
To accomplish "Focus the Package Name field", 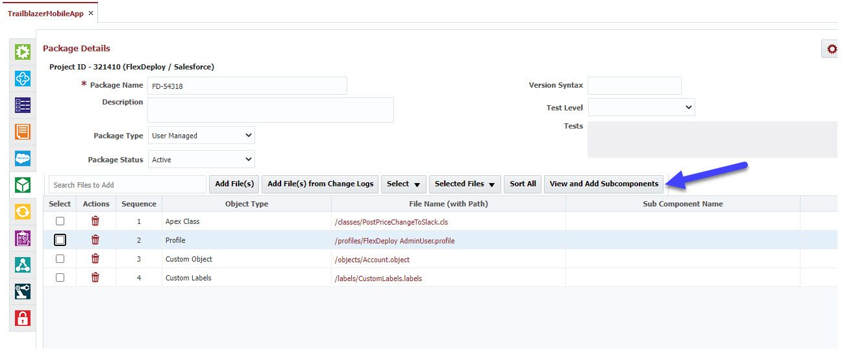I will (247, 86).
